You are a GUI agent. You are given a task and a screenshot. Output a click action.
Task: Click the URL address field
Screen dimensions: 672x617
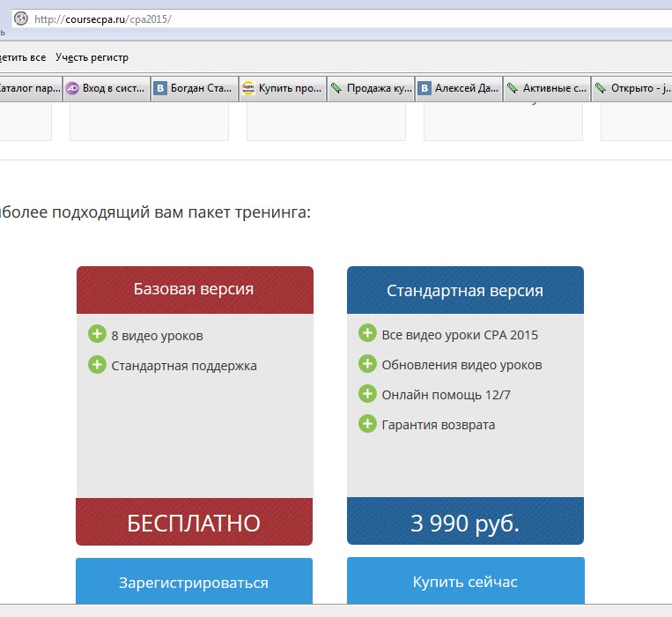[352, 19]
